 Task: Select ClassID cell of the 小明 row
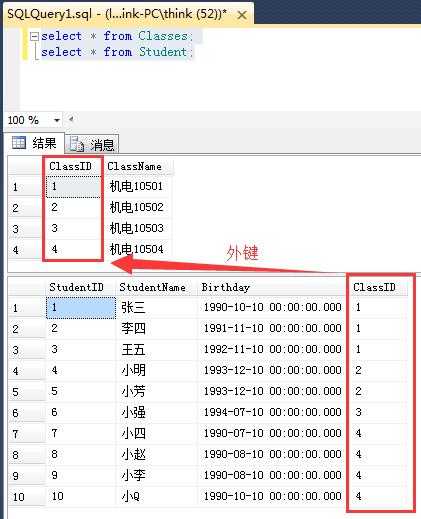(x=378, y=370)
